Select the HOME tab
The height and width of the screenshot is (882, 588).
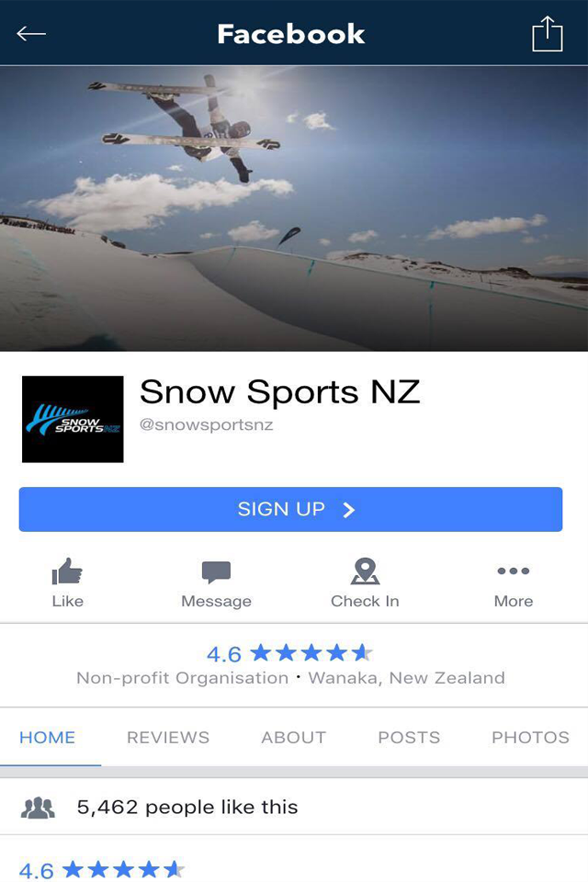pyautogui.click(x=47, y=738)
